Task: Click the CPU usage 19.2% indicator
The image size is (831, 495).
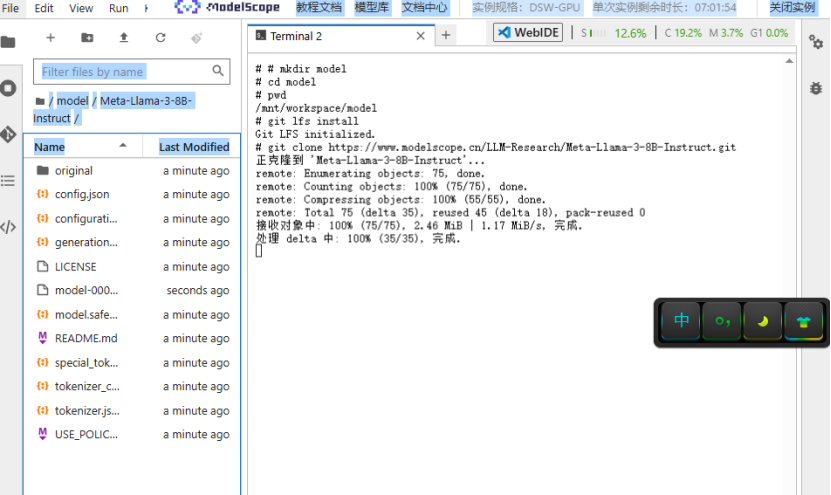Action: (683, 33)
